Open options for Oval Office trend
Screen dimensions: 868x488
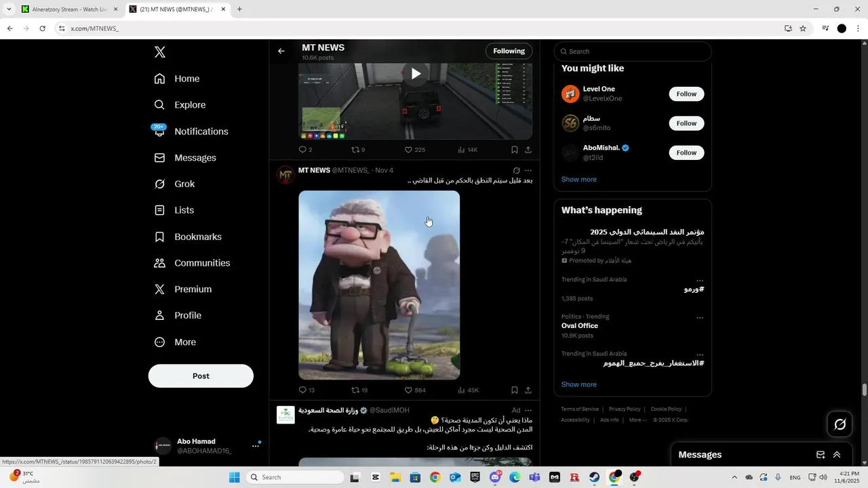coord(700,317)
